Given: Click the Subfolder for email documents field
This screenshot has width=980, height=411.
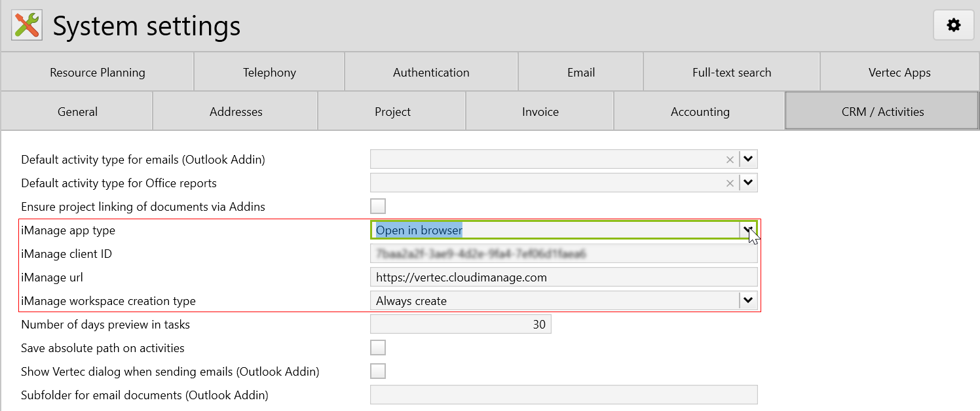Looking at the screenshot, I should (x=563, y=395).
